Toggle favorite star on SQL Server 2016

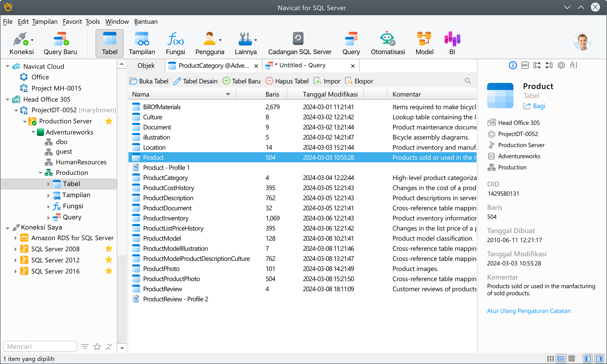click(109, 271)
